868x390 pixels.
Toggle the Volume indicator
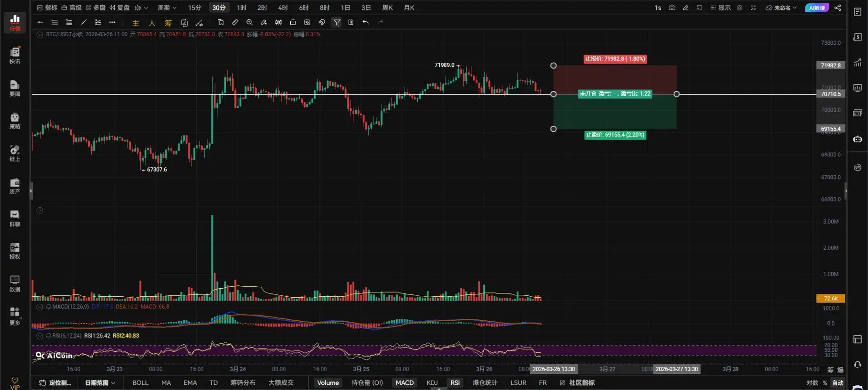point(328,382)
